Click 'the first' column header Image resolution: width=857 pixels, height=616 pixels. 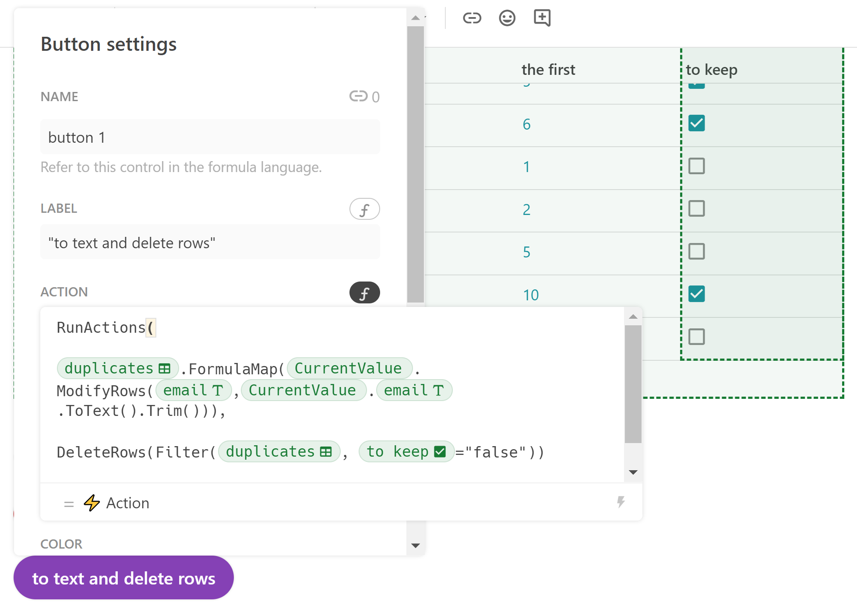[x=548, y=70]
